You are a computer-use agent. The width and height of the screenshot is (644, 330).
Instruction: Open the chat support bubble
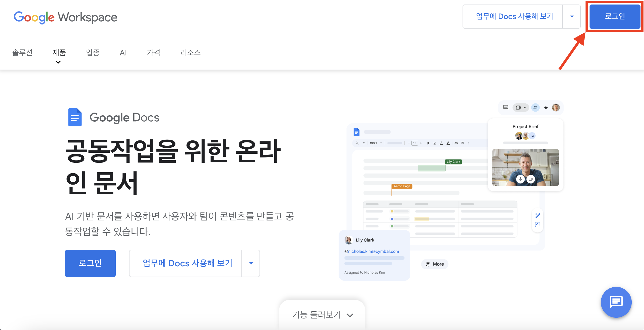616,302
